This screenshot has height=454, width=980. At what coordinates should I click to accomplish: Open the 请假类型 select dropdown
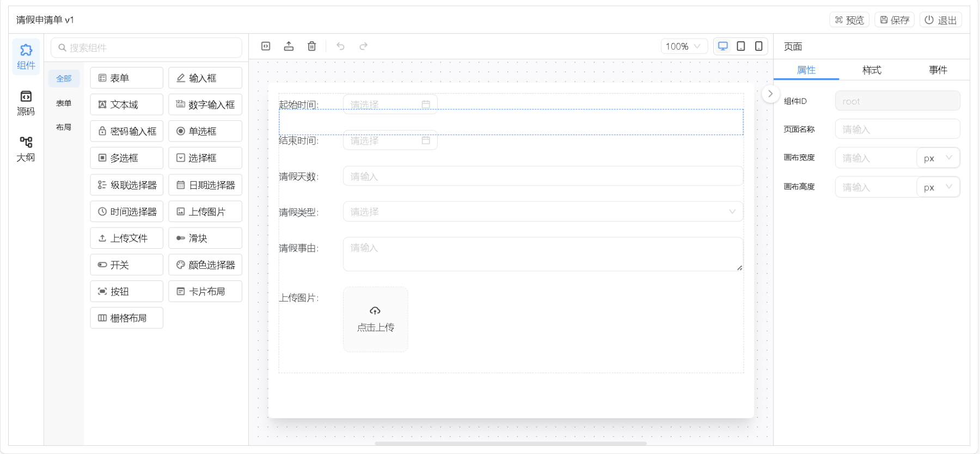click(542, 212)
